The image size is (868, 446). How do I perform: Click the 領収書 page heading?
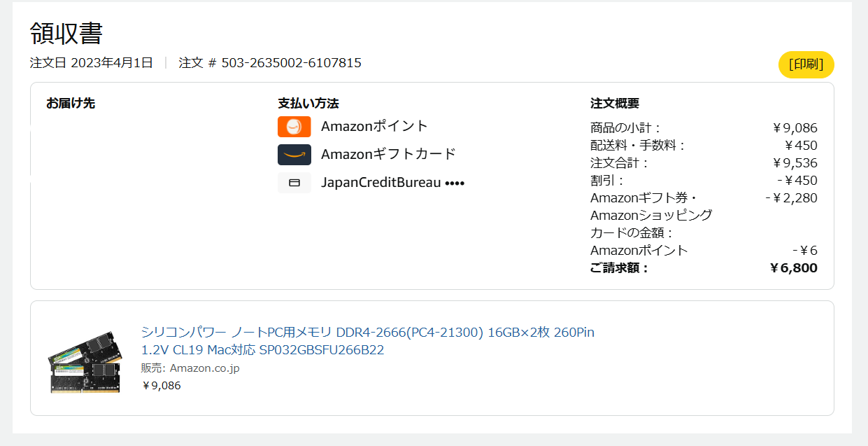pos(66,33)
